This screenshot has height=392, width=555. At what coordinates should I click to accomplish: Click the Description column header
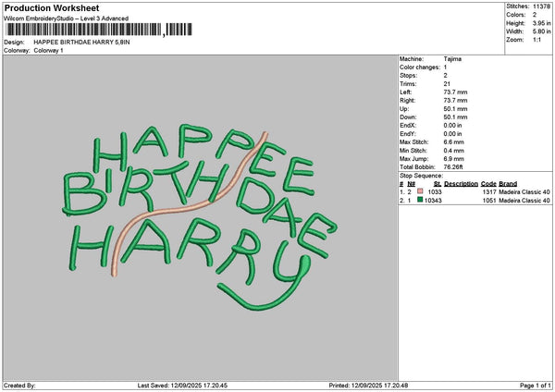[x=461, y=183]
